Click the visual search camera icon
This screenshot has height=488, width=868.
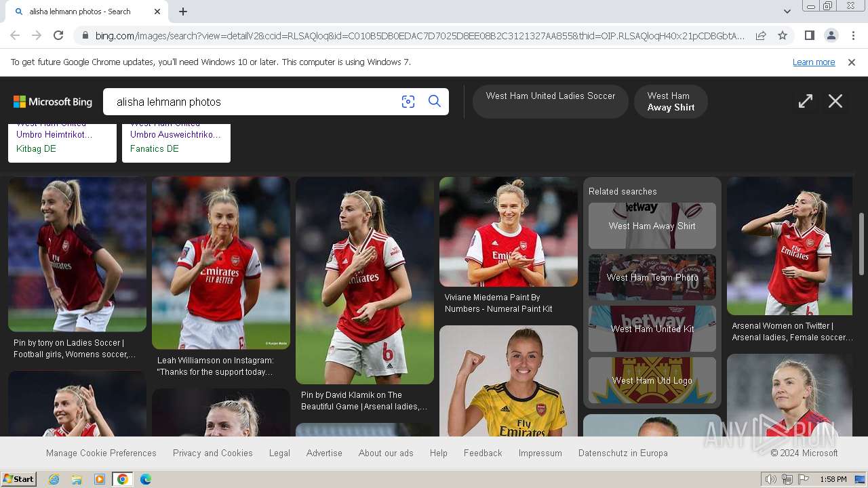point(408,102)
